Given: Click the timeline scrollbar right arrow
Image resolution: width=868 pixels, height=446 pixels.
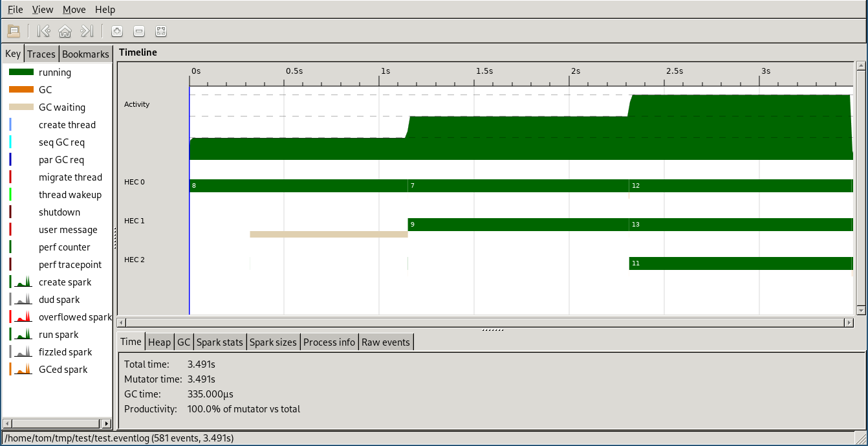Looking at the screenshot, I should coord(849,322).
